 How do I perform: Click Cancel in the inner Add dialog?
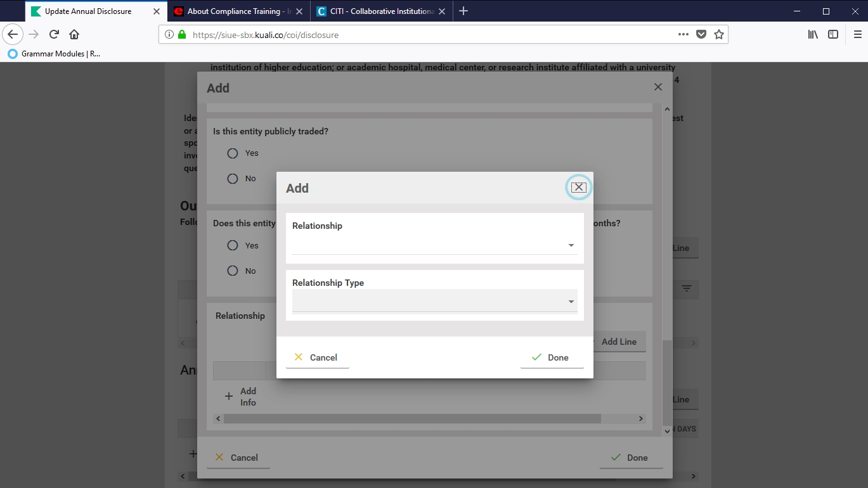[317, 357]
